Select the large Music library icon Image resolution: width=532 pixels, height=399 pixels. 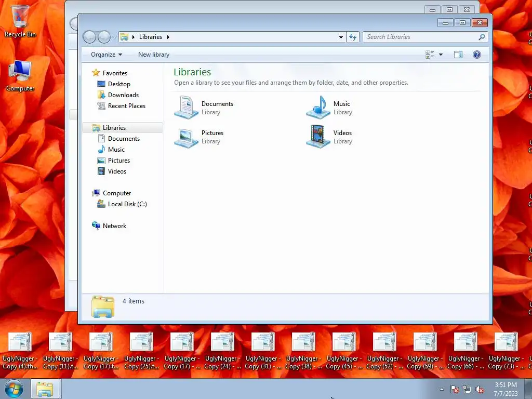pyautogui.click(x=318, y=107)
